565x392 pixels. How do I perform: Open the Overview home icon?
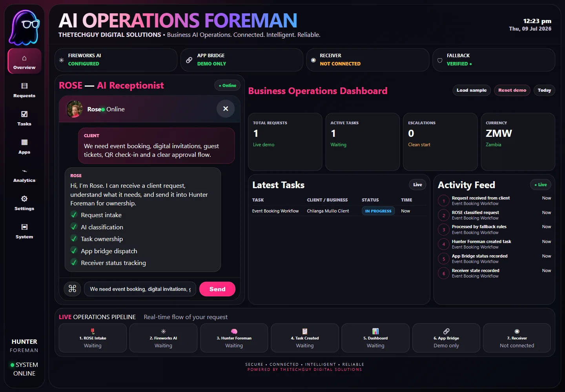click(24, 58)
